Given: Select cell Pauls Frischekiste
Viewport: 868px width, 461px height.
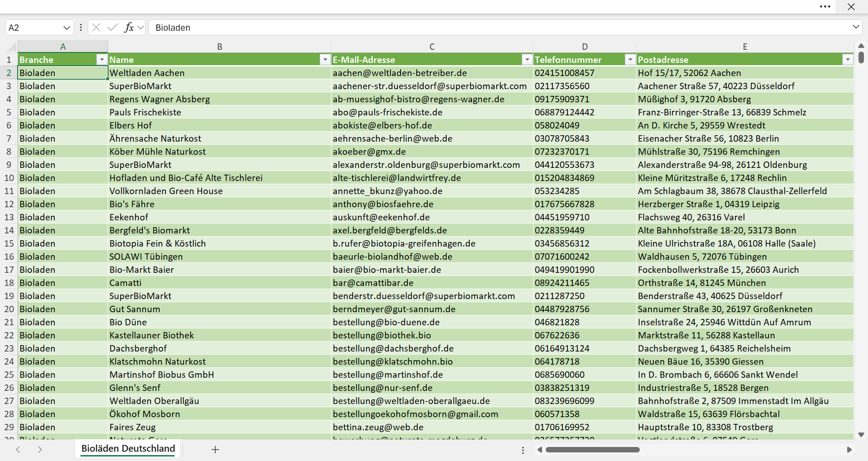Looking at the screenshot, I should 220,112.
